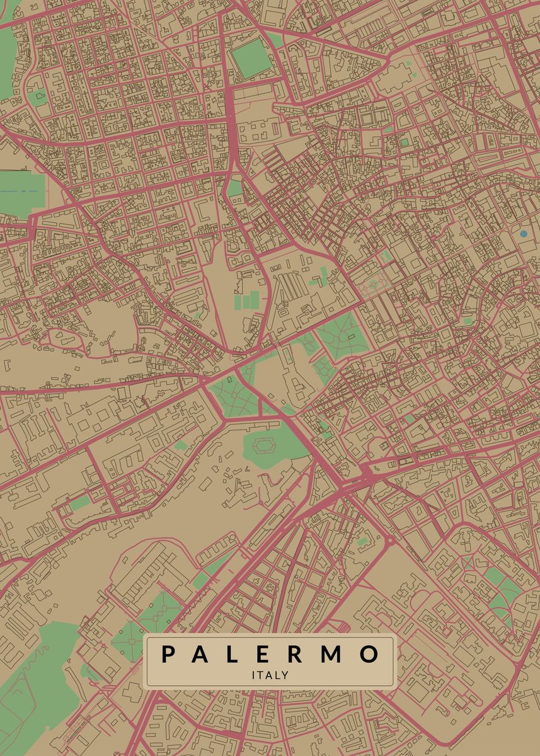This screenshot has width=540, height=756.
Task: Click the blue dot on the map
Action: point(523,234)
